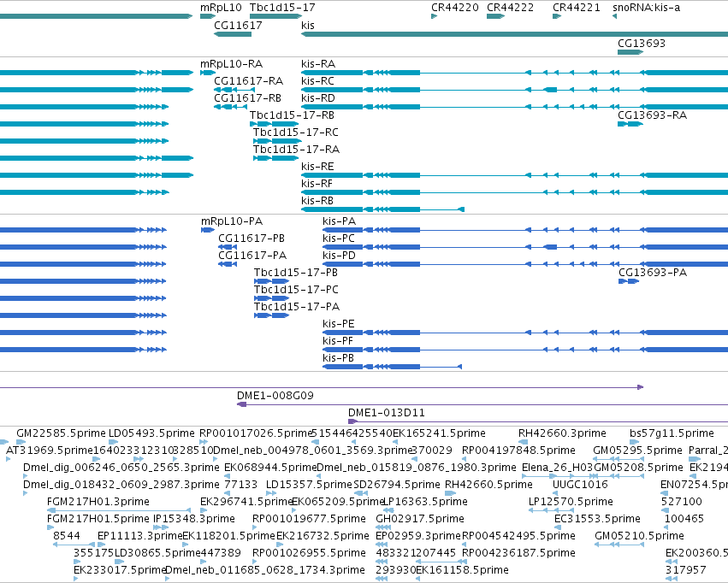The height and width of the screenshot is (583, 728).
Task: Click the GM05210.5prime EST label
Action: pos(639,536)
